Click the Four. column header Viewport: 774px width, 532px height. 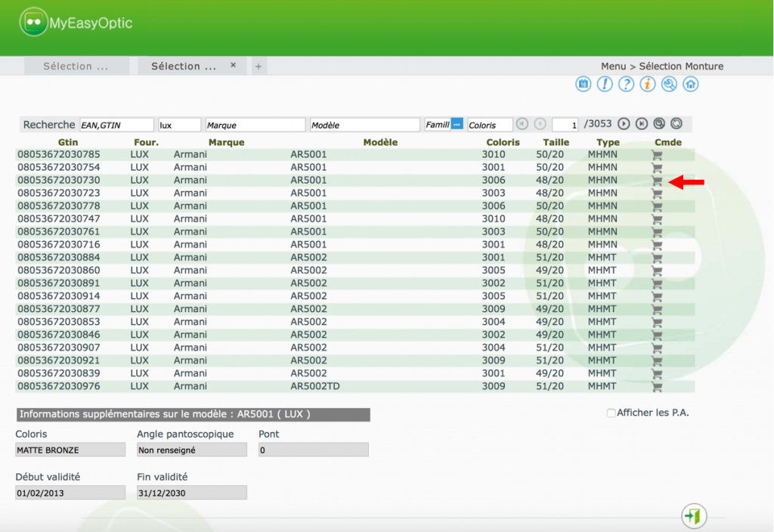(146, 142)
